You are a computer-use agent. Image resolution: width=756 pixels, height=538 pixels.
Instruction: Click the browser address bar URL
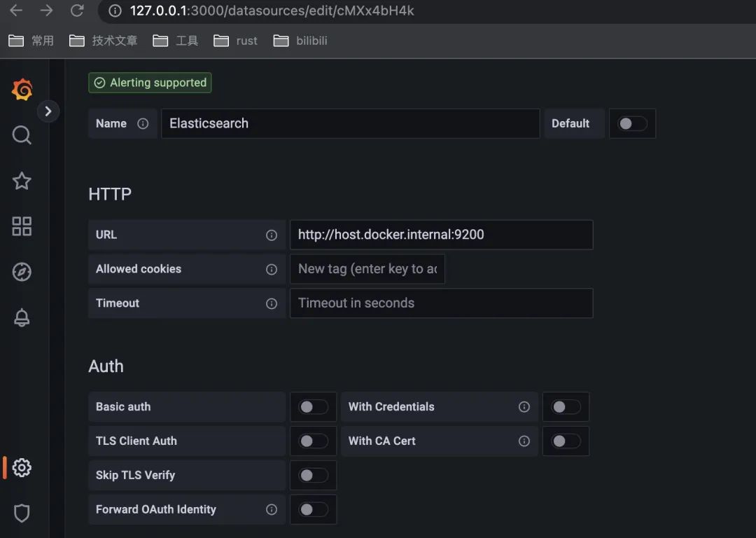coord(272,11)
